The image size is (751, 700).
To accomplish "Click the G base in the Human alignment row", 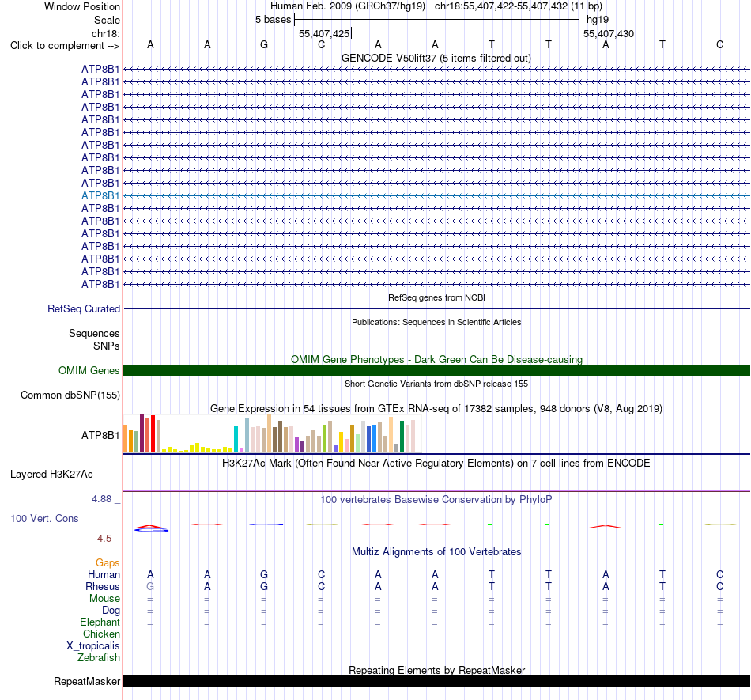I will tap(264, 574).
